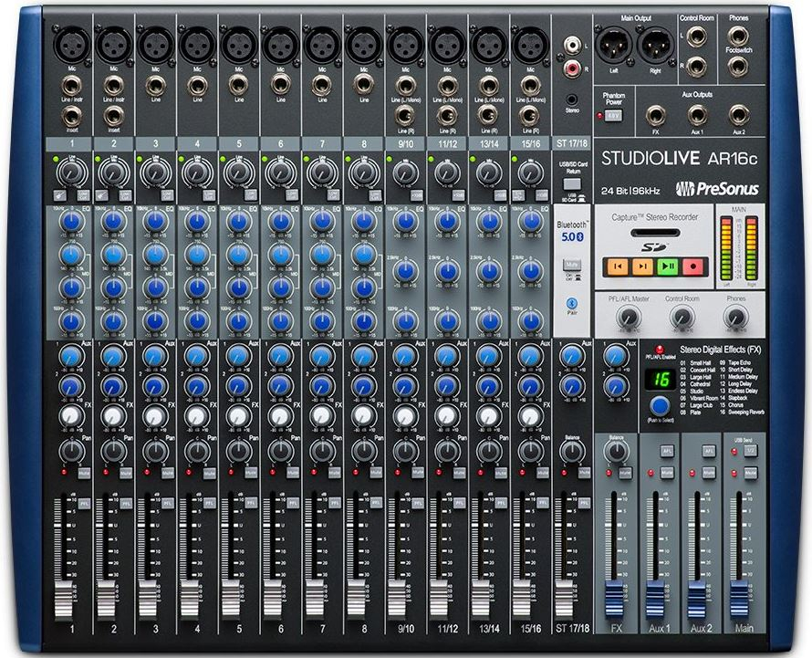The height and width of the screenshot is (658, 812).
Task: Click the Control Room L output jack
Action: tap(696, 37)
